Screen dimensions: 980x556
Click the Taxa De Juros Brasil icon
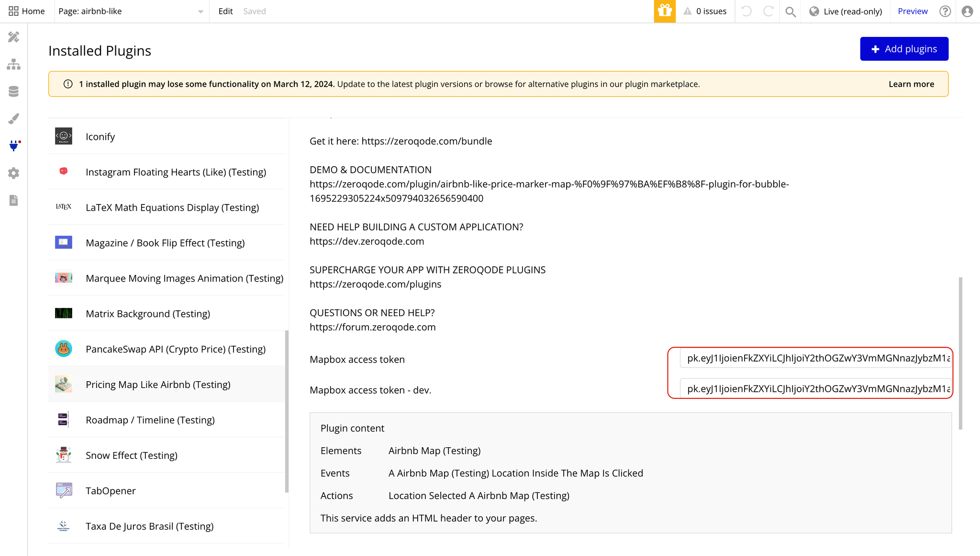pos(63,526)
